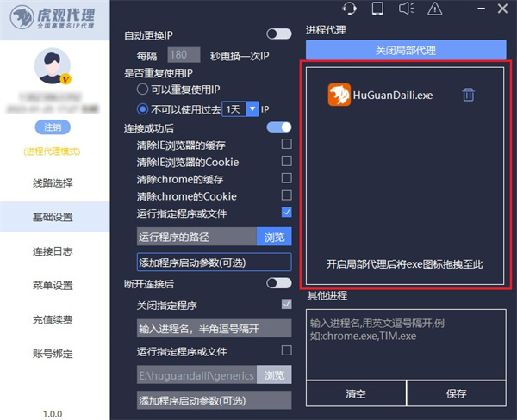Open customer service headset icon
Viewport: 517px width, 420px height.
350,9
